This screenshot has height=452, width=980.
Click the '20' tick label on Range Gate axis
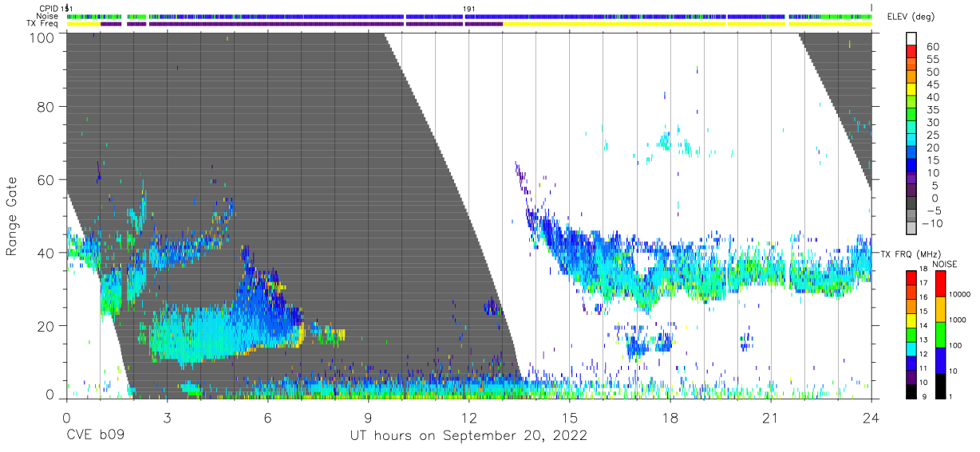pyautogui.click(x=45, y=326)
